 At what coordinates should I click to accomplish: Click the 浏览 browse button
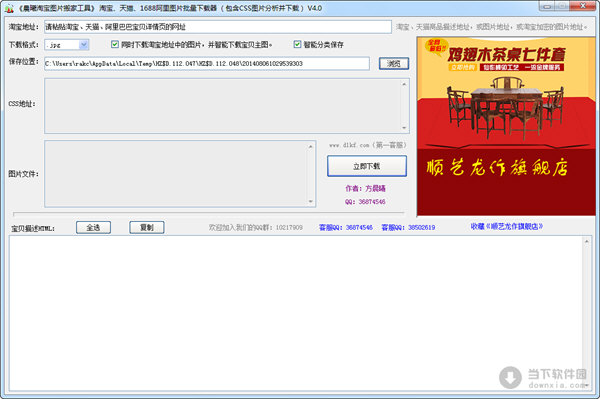394,64
